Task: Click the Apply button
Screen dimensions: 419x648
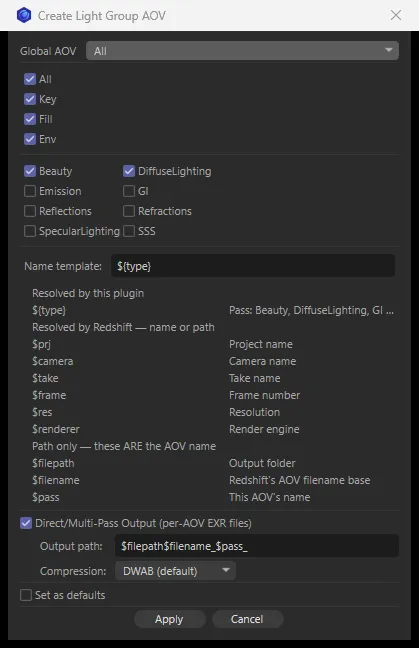Action: click(x=169, y=619)
